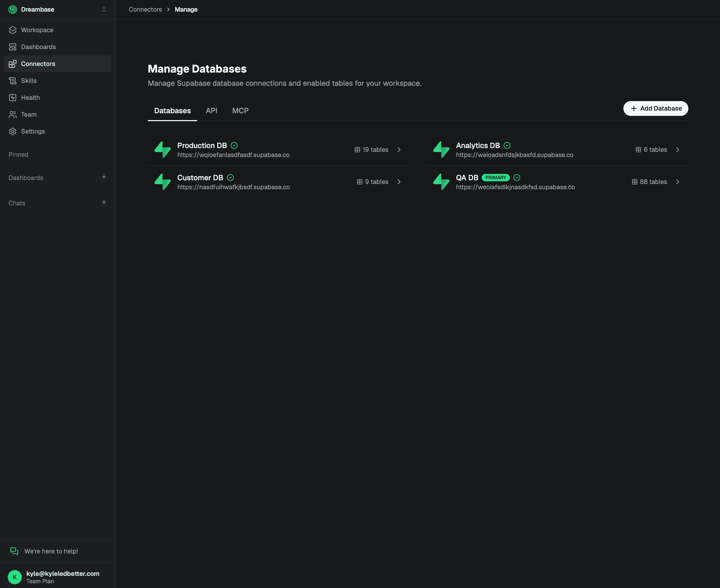The height and width of the screenshot is (588, 720).
Task: Open the Customer DB title
Action: click(200, 178)
